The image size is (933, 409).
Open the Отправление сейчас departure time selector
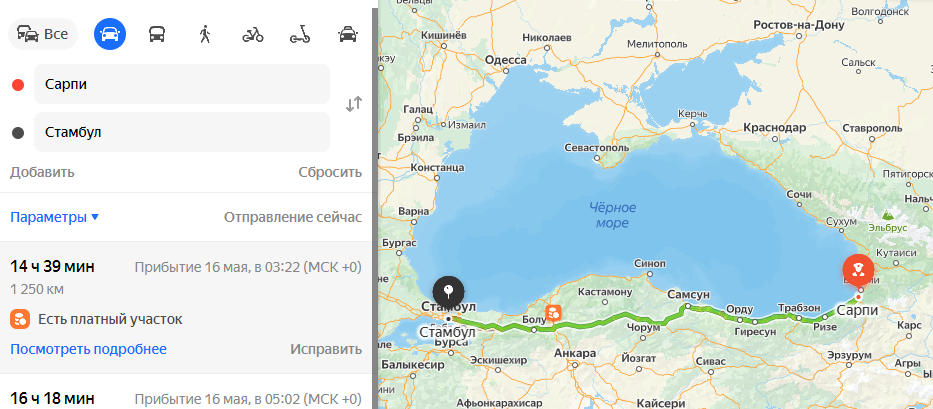[x=293, y=217]
